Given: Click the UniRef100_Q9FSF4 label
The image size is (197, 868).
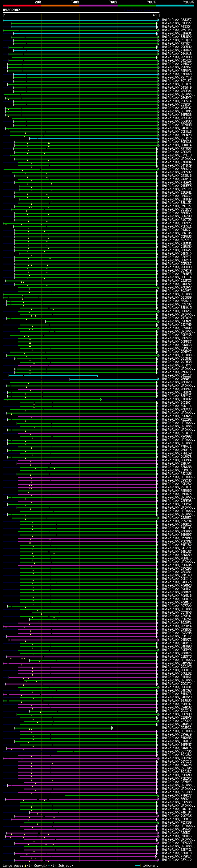Looking at the screenshot, I should click(177, 101).
